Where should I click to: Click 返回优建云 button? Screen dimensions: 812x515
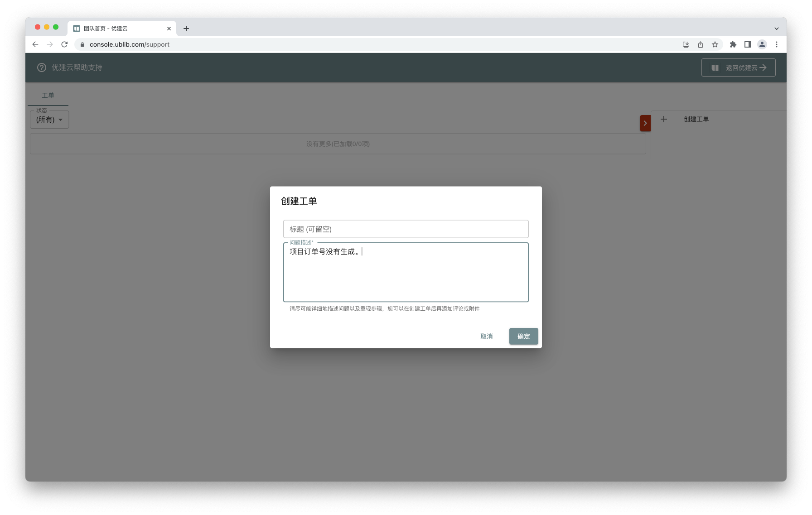pos(738,67)
